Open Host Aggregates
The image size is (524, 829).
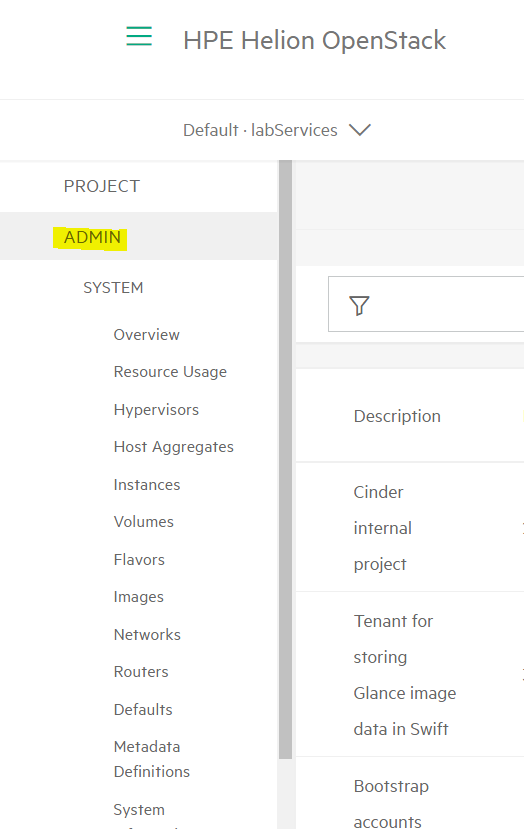pos(173,447)
